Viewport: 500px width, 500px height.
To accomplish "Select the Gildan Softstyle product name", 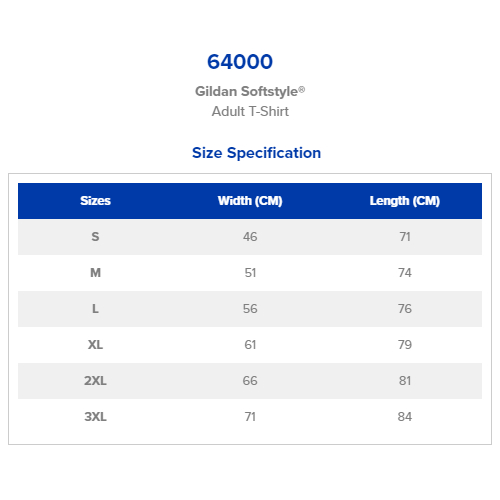I will 250,91.
